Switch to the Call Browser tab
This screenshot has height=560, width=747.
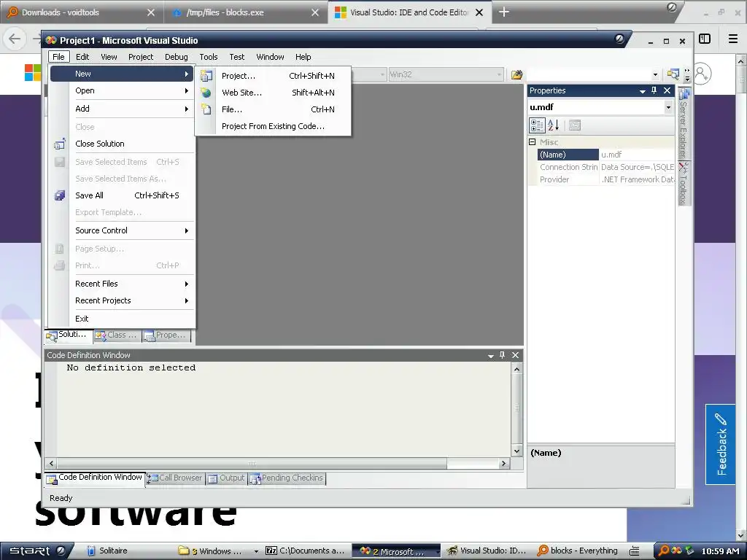tap(175, 478)
